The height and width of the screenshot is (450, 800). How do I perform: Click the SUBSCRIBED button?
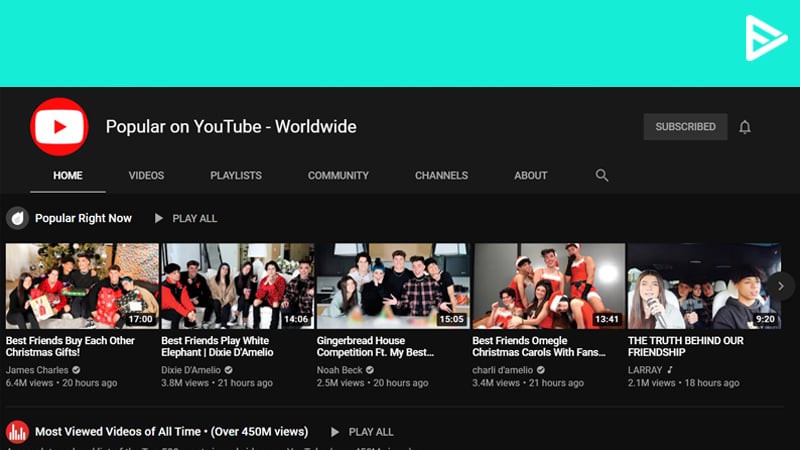685,127
